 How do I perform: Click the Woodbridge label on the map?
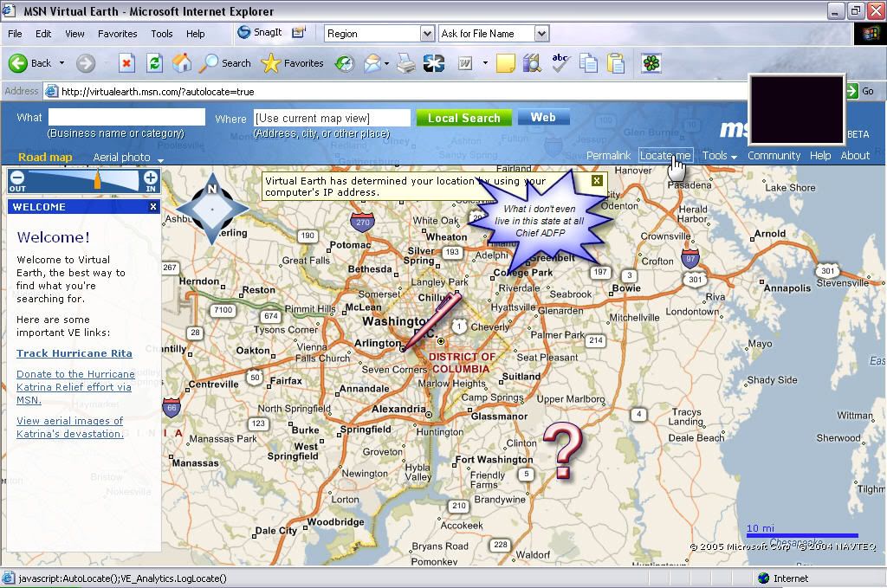pyautogui.click(x=335, y=522)
